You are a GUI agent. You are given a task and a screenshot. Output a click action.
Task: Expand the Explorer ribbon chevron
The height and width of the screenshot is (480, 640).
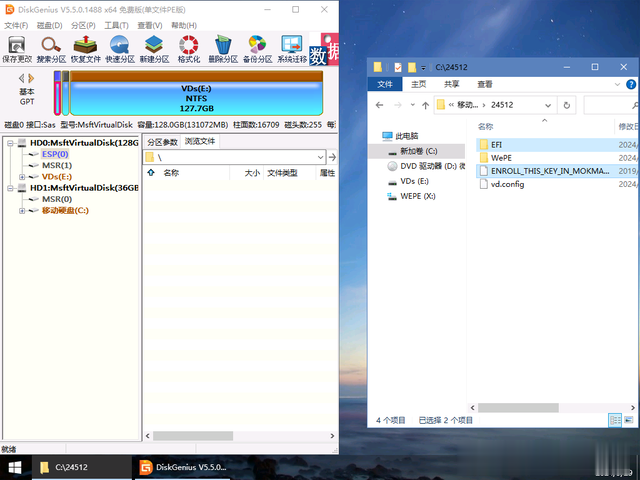617,84
